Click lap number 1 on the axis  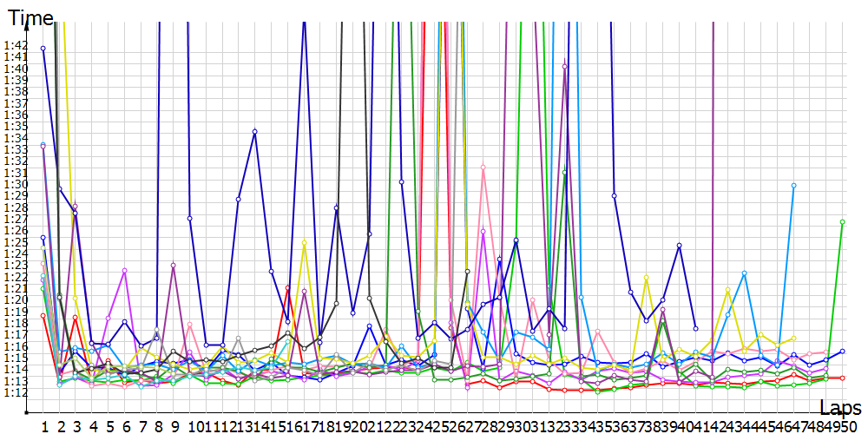coord(43,427)
